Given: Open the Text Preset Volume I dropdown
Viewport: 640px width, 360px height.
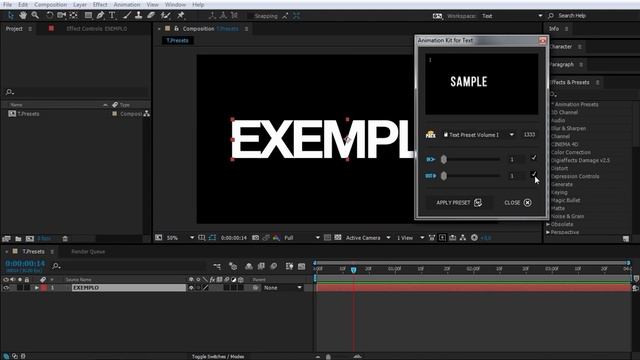Looking at the screenshot, I should pos(479,135).
